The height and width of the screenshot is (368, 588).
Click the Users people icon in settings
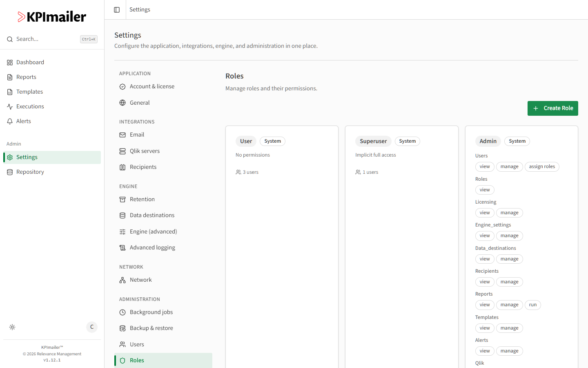pos(122,344)
